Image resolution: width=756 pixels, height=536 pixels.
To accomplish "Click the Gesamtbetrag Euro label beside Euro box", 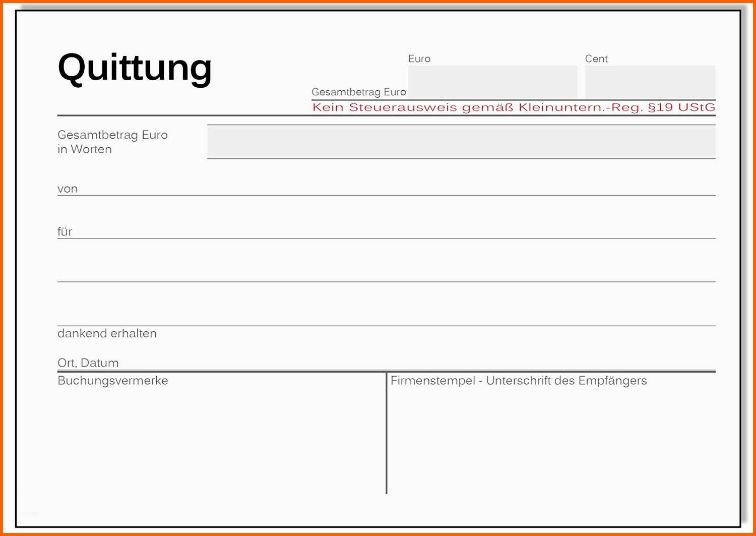I will (x=358, y=92).
